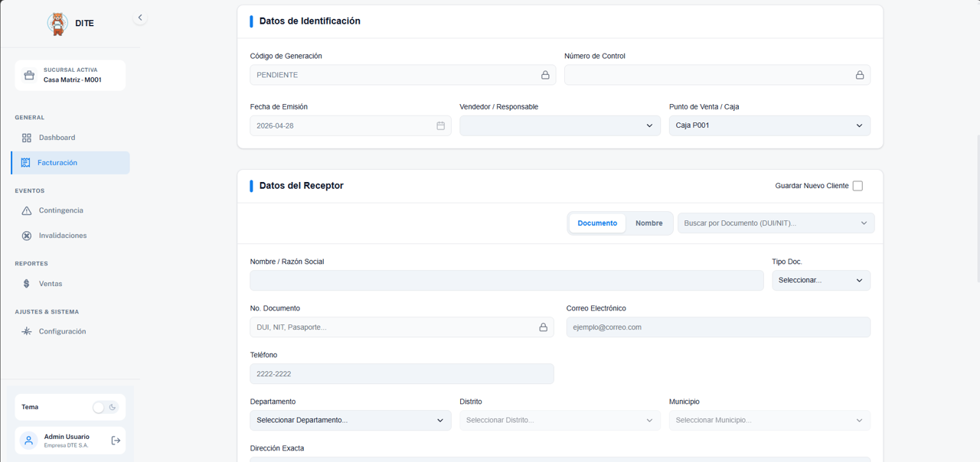Open the Vendedor / Responsable dropdown

[x=559, y=125]
